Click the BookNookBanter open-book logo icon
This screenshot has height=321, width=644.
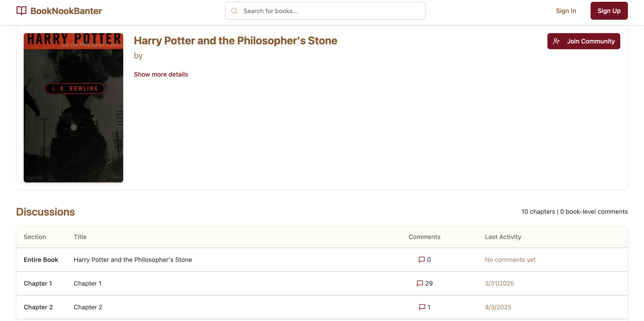[21, 11]
